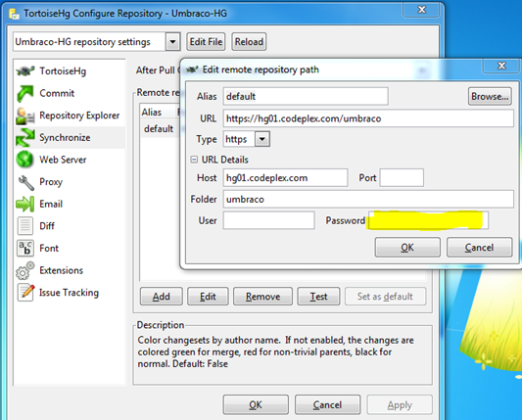Image resolution: width=522 pixels, height=420 pixels.
Task: Click Browse... in the remote path dialog
Action: pos(490,97)
